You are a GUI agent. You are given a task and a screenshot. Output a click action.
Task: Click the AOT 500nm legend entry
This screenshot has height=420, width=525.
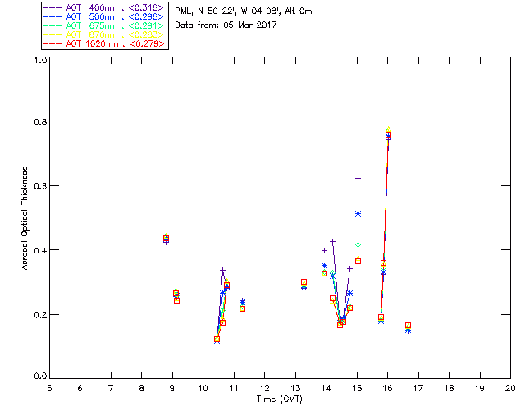(104, 16)
